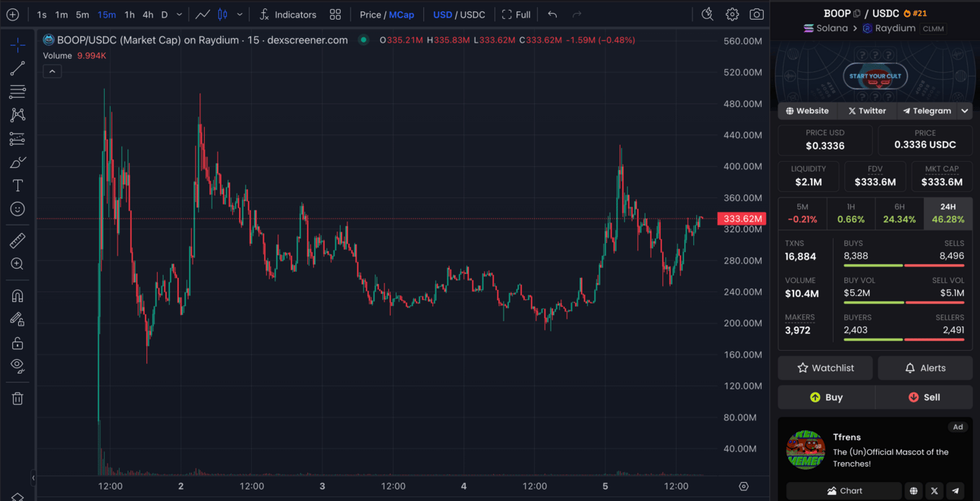Click the add symbol plus icon
The width and height of the screenshot is (980, 501).
click(13, 14)
